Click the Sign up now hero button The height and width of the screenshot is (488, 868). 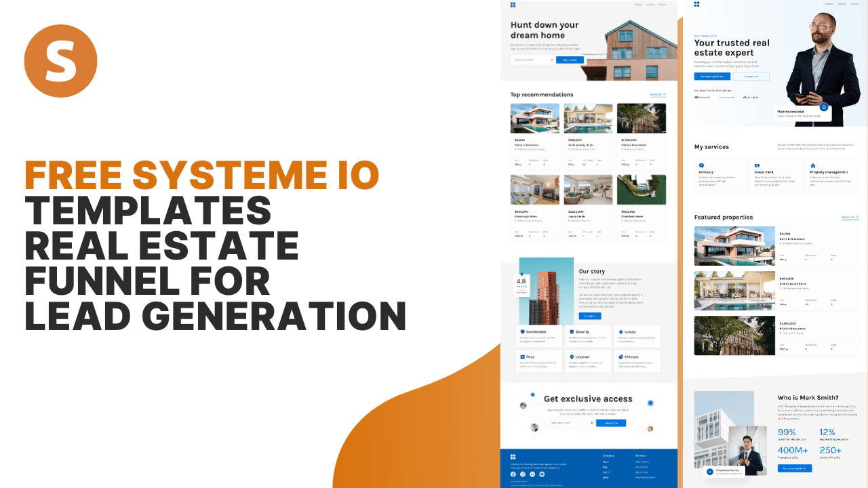570,60
